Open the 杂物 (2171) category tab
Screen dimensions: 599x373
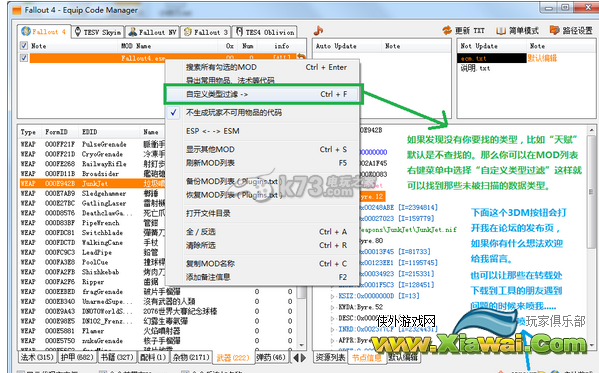[x=191, y=357]
